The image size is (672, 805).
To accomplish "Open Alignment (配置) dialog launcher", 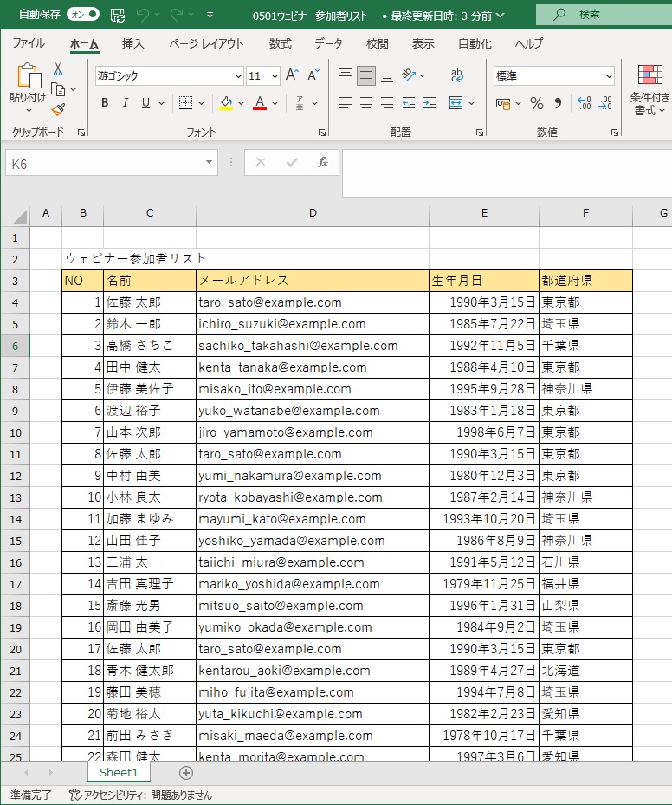I will coord(480,133).
